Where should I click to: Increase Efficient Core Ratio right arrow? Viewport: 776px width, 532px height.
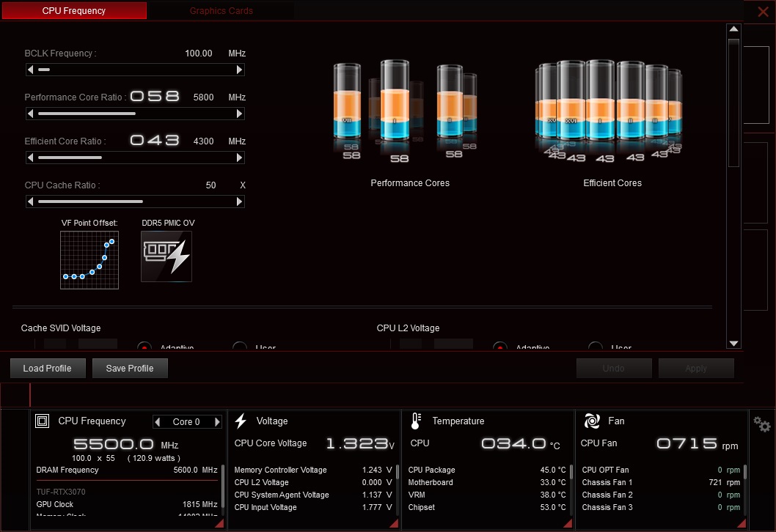pos(240,158)
